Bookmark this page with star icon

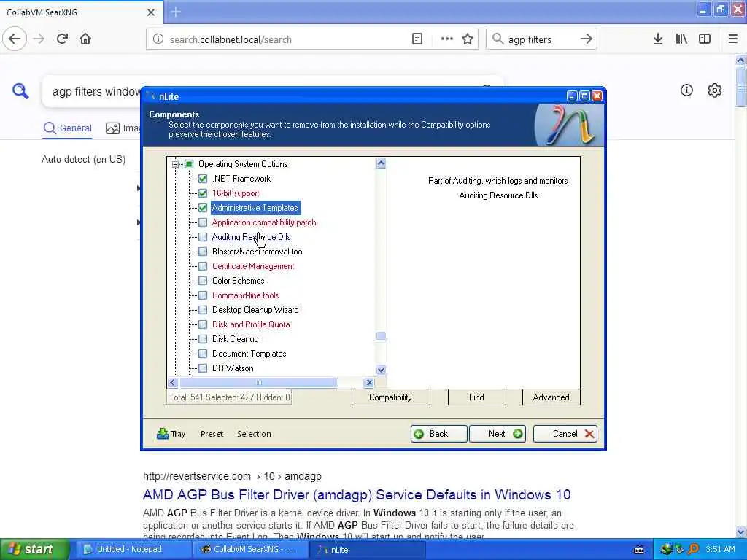468,39
